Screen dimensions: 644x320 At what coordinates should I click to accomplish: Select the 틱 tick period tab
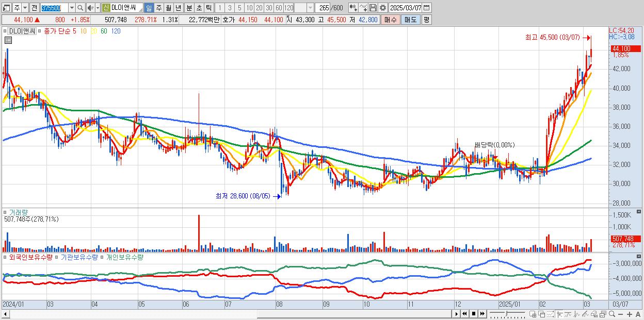[x=208, y=8]
